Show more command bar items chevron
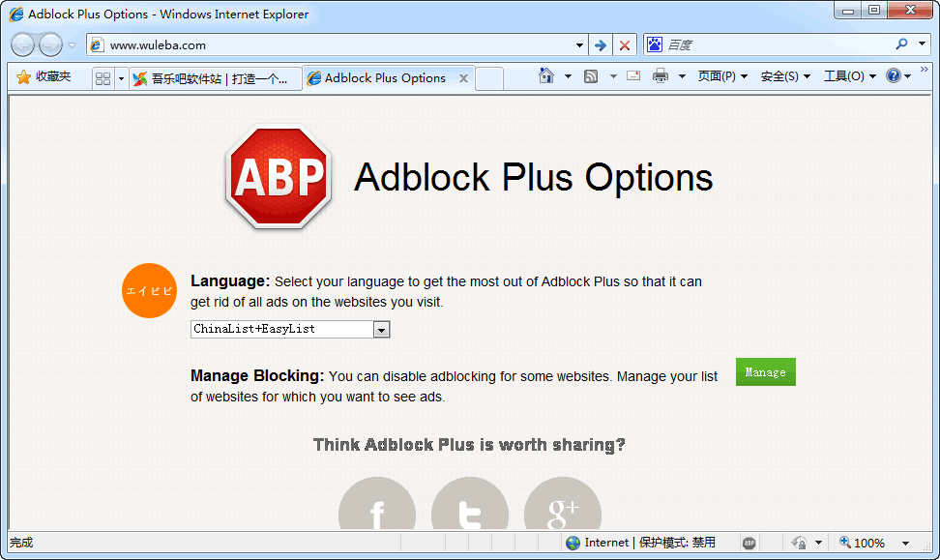940x560 pixels. (x=924, y=70)
